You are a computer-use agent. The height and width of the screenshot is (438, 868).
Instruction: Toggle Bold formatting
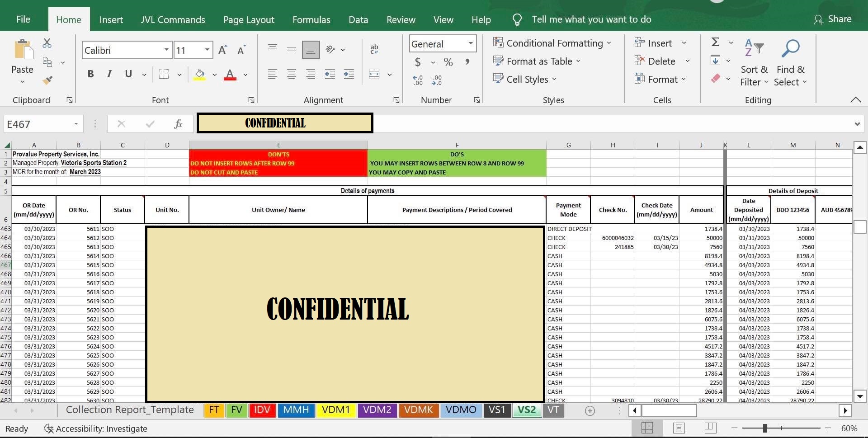coord(90,74)
